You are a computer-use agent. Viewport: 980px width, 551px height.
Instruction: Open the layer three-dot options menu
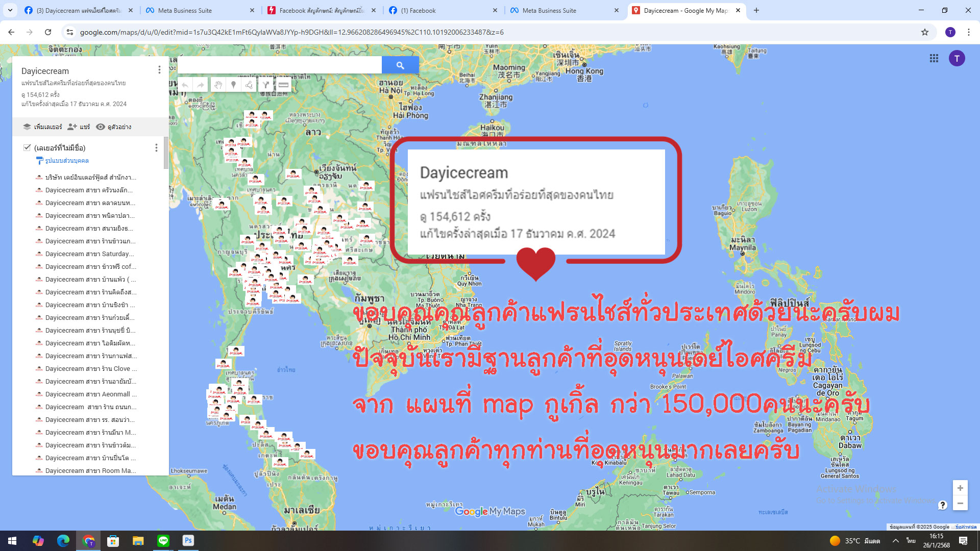coord(156,148)
